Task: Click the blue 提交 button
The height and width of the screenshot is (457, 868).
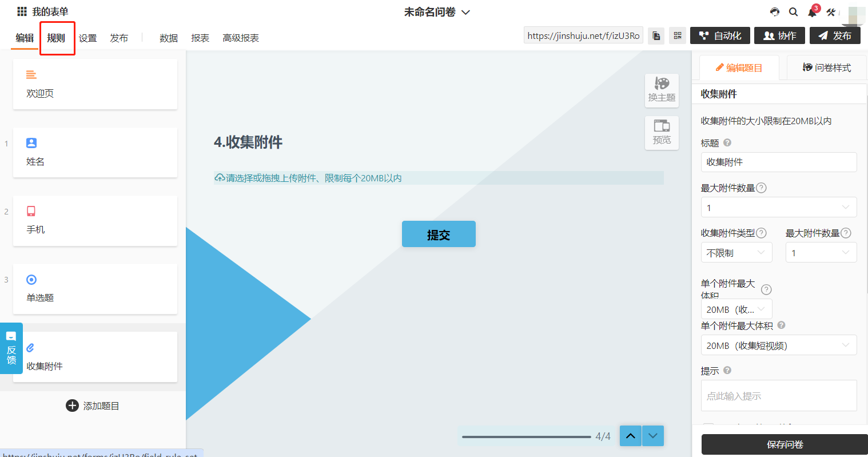Action: tap(439, 234)
